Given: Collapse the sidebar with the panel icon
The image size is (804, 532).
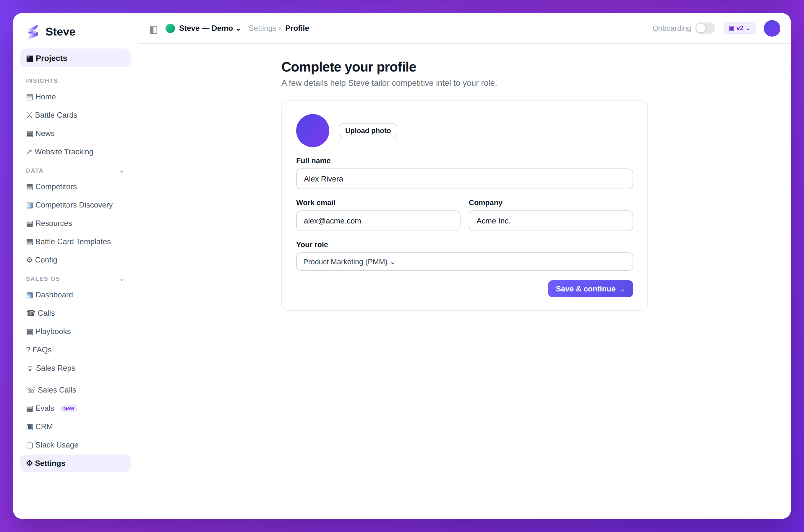Looking at the screenshot, I should point(153,30).
